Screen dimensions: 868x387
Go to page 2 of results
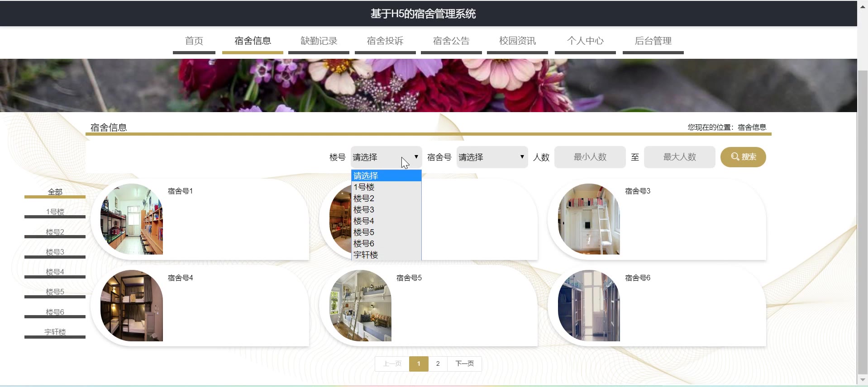click(438, 364)
